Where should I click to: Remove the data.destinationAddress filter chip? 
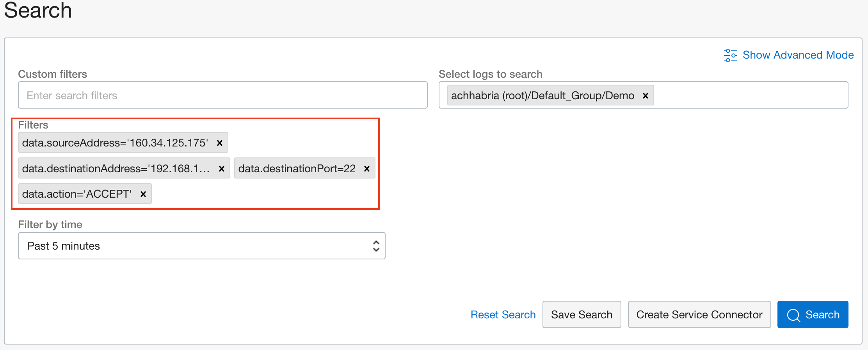point(221,169)
